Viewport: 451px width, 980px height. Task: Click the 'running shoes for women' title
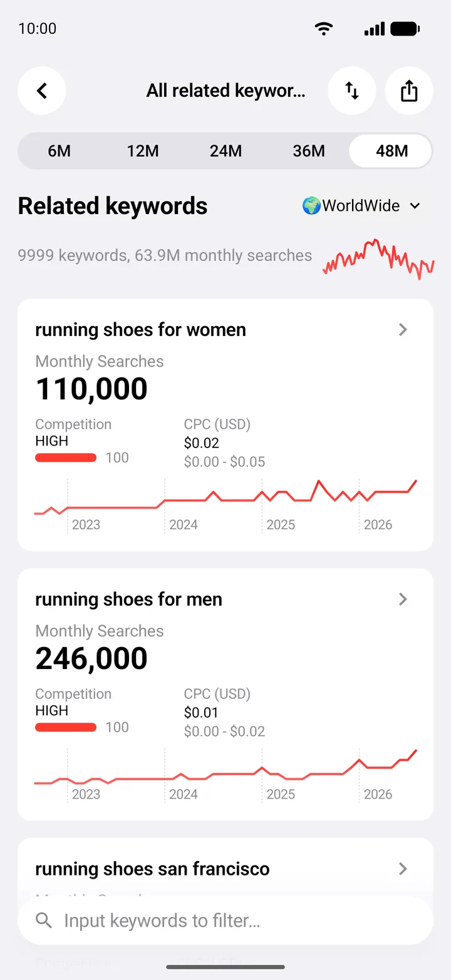pyautogui.click(x=140, y=330)
